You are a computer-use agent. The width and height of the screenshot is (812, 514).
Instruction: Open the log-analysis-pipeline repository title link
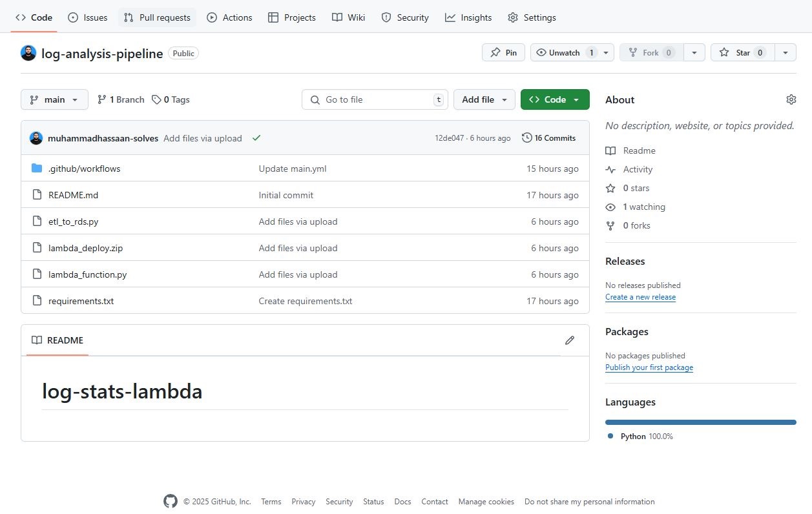(x=102, y=54)
